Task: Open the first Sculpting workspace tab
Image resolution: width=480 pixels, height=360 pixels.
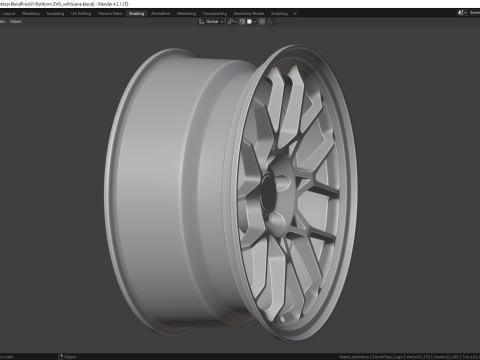Action: pos(55,14)
